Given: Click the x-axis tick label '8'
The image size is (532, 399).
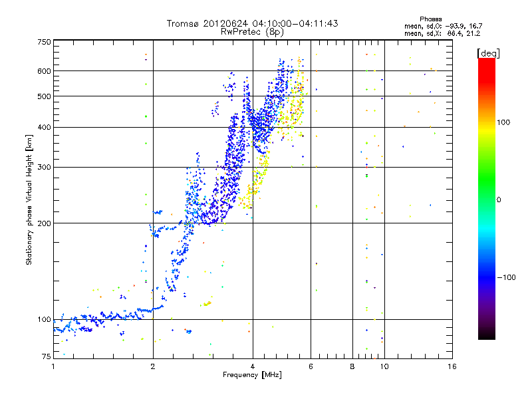Looking at the screenshot, I should pos(352,366).
